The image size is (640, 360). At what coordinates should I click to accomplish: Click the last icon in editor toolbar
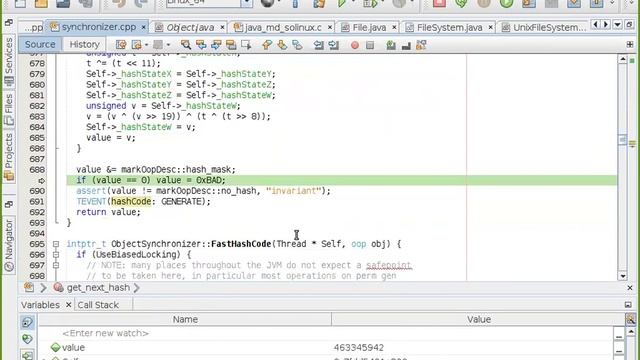pyautogui.click(x=421, y=45)
